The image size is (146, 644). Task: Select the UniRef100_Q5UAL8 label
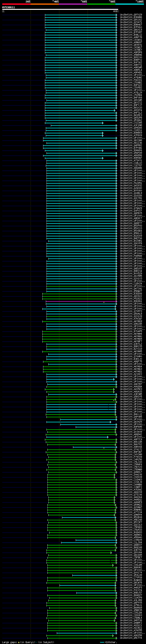(x=131, y=314)
